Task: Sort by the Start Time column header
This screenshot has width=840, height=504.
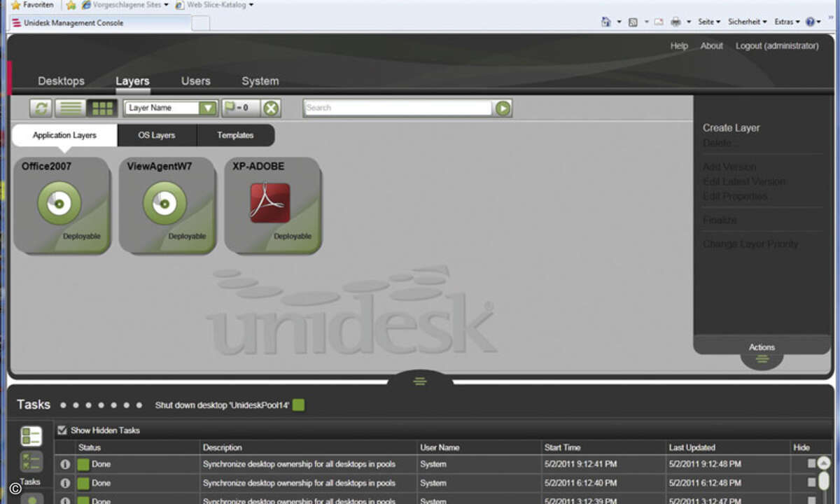Action: pyautogui.click(x=563, y=447)
